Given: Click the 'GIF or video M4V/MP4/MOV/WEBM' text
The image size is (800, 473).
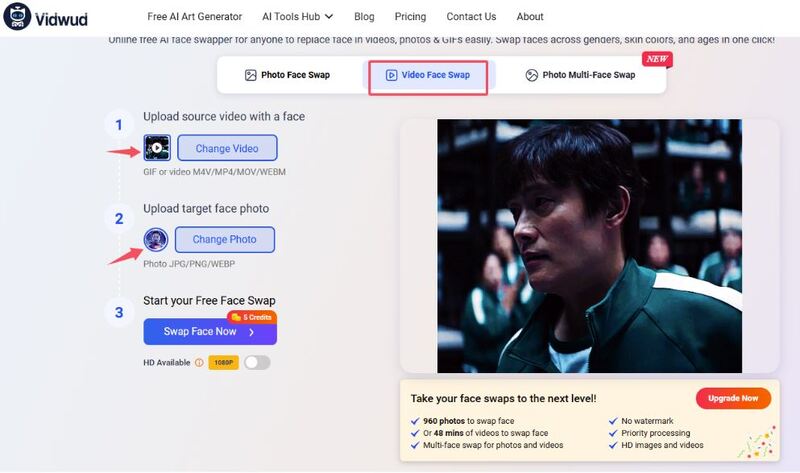Looking at the screenshot, I should point(214,172).
